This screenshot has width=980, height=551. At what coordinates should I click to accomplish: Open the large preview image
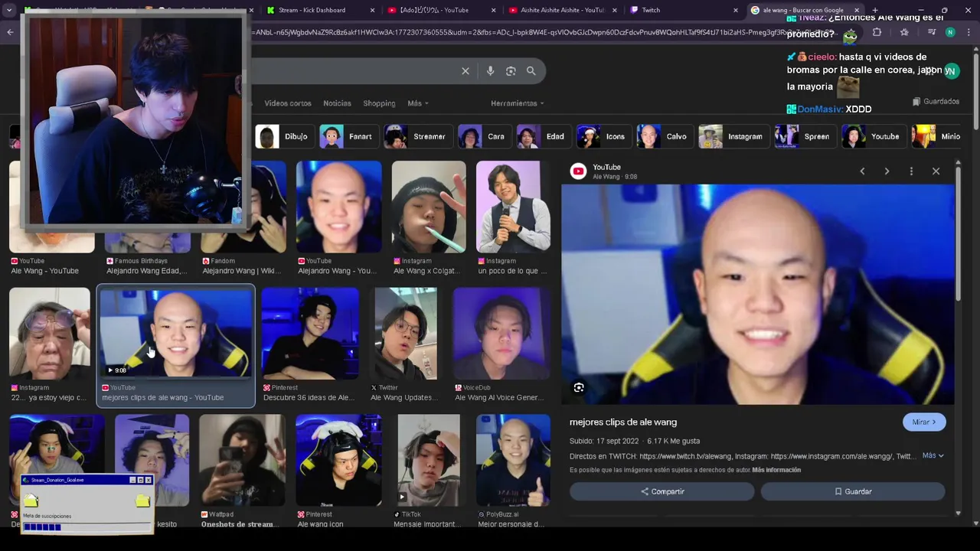(x=758, y=294)
